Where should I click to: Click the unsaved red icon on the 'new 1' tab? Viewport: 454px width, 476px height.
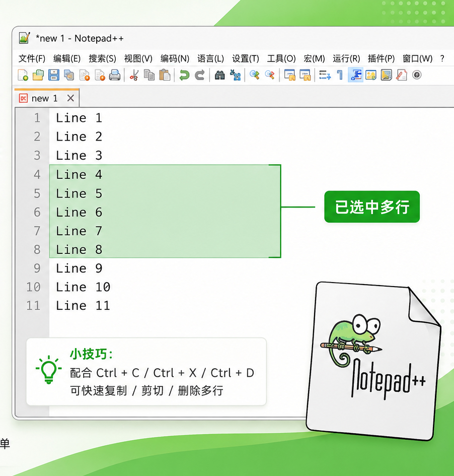[23, 98]
